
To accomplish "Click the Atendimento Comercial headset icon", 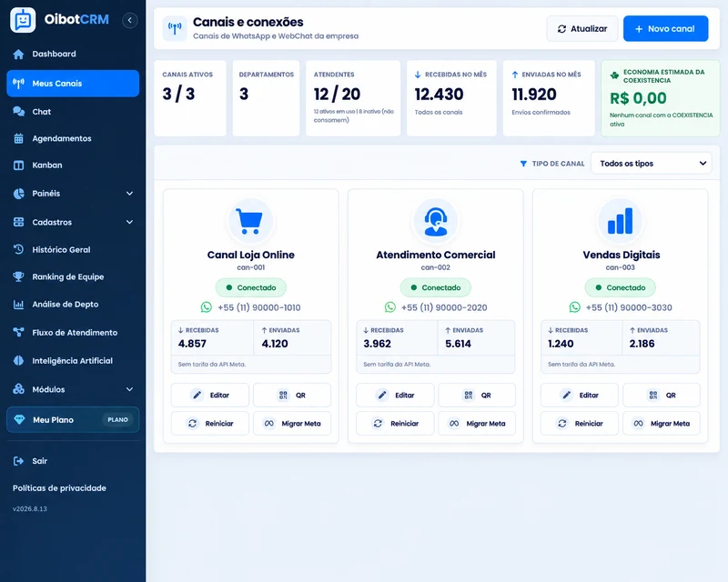I will pyautogui.click(x=436, y=222).
